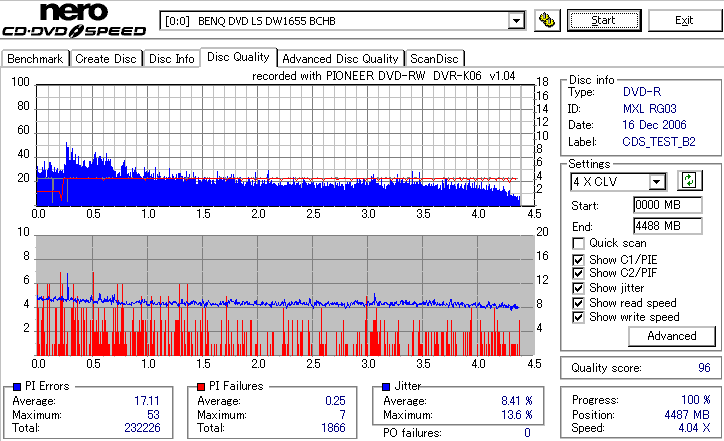This screenshot has width=724, height=441.
Task: Click the Nero CD-DVD Speed logo
Action: 74,20
